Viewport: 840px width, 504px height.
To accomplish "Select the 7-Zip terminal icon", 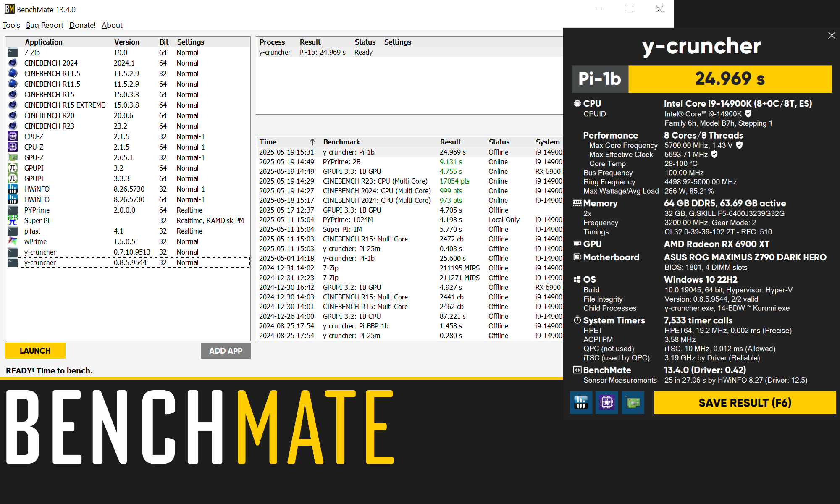I will [12, 52].
